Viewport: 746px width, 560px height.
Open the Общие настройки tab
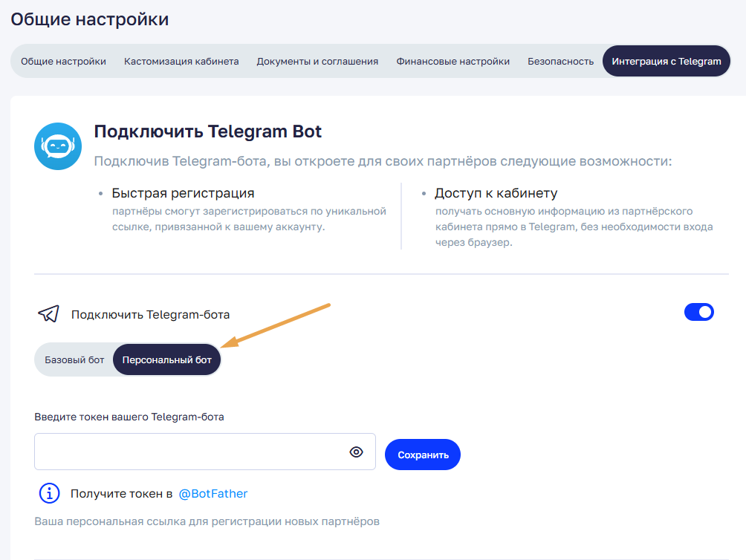coord(63,62)
